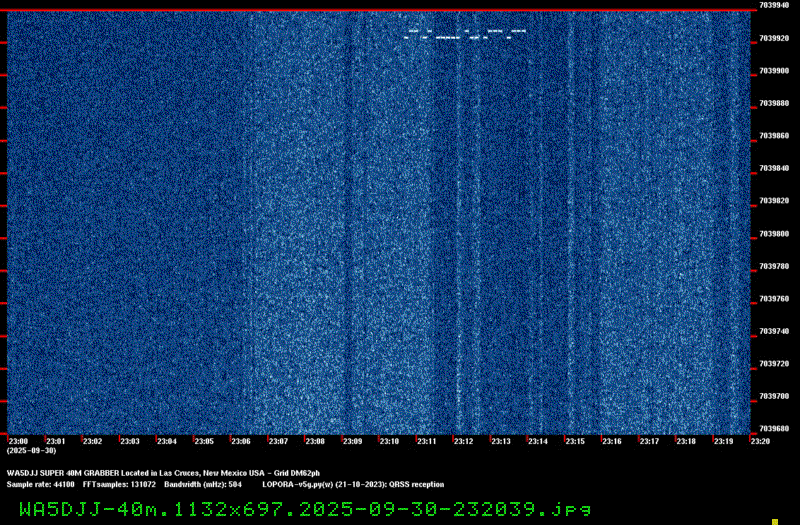This screenshot has height=525, width=800.
Task: Click the 23:12 time axis label
Action: 464,441
